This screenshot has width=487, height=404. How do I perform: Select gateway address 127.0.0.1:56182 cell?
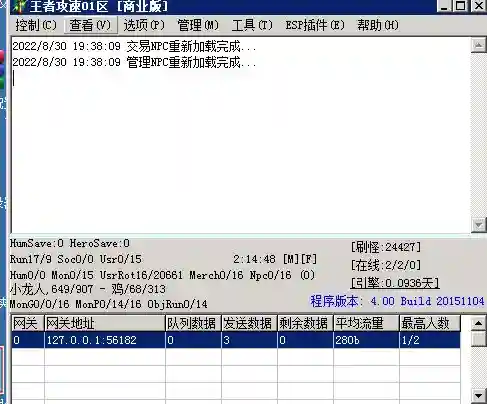tap(105, 340)
